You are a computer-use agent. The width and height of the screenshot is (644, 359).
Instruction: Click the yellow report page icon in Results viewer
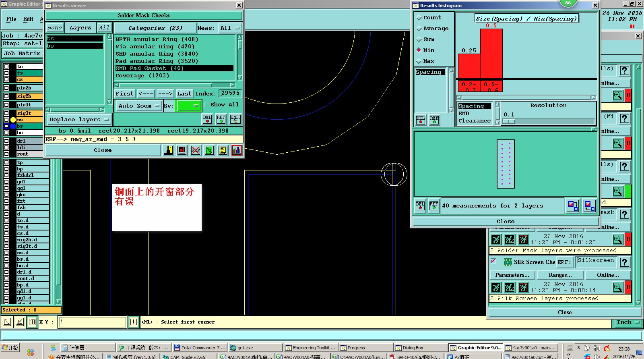pos(223,150)
